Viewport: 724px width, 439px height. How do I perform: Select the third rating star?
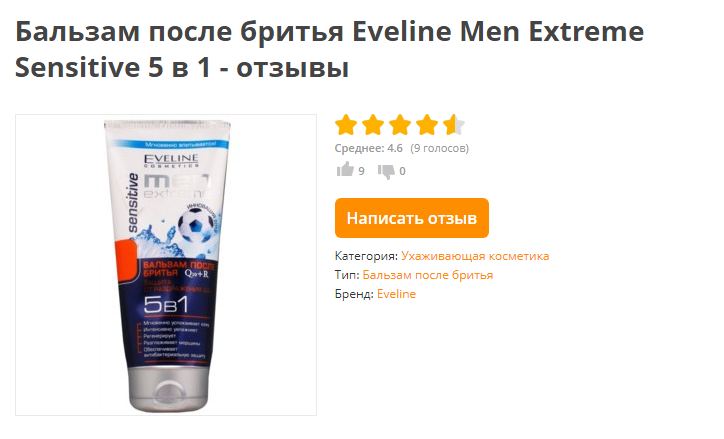(400, 125)
